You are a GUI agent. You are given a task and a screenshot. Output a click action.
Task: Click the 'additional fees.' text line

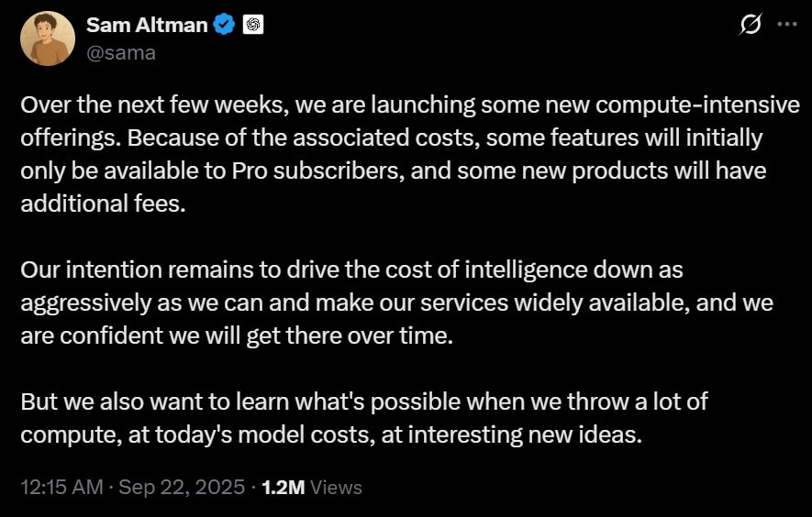point(103,203)
